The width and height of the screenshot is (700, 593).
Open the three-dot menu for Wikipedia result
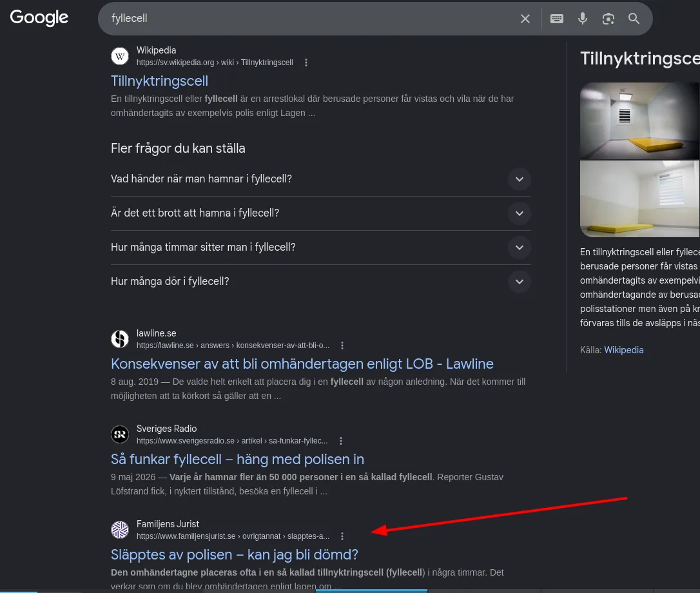pyautogui.click(x=306, y=63)
